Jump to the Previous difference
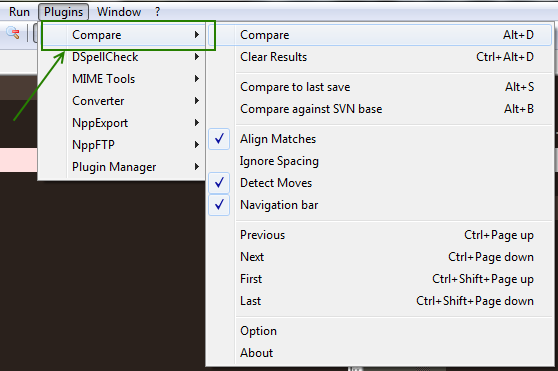Screen dimensions: 558x371 tap(380, 235)
